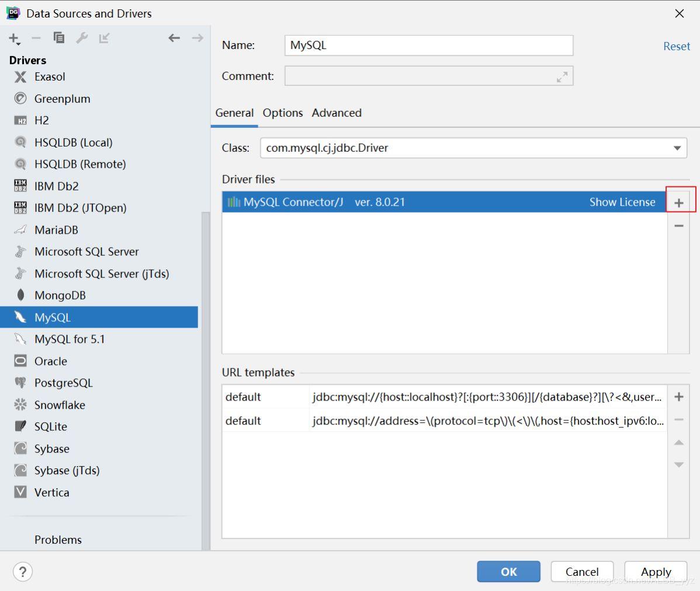Click the Apply button
This screenshot has width=700, height=591.
tap(656, 572)
